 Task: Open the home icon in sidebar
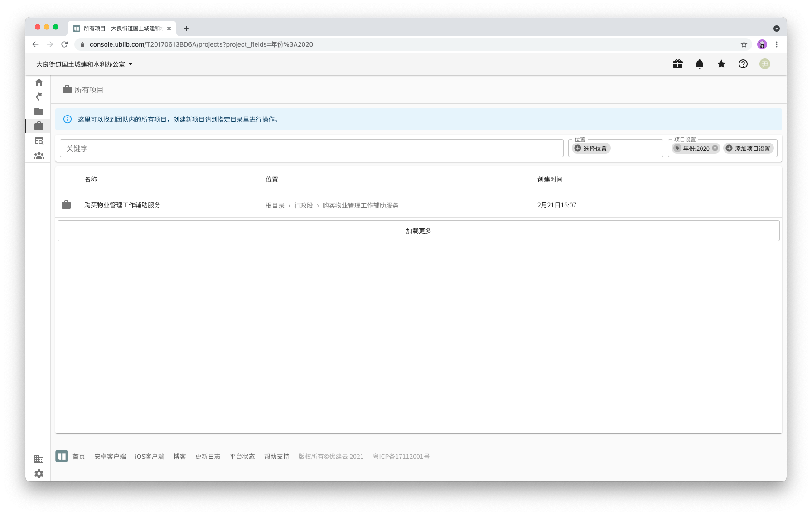[39, 82]
